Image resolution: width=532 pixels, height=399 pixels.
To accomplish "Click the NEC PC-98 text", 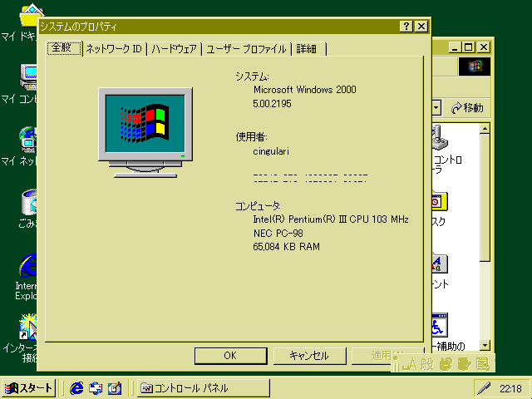I will pos(278,233).
